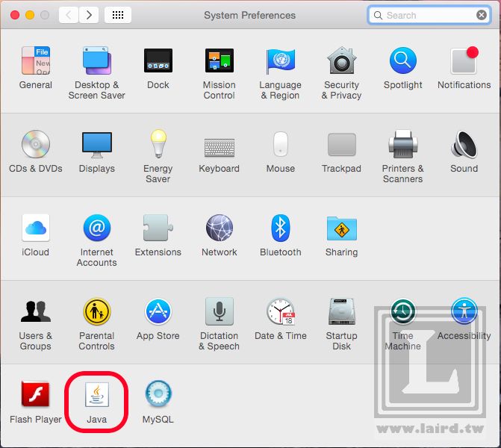This screenshot has height=448, width=501.
Task: Open the Java control panel
Action: (97, 394)
